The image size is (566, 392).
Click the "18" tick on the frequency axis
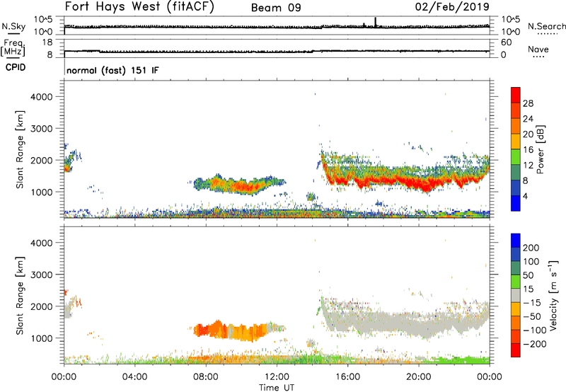pos(47,42)
